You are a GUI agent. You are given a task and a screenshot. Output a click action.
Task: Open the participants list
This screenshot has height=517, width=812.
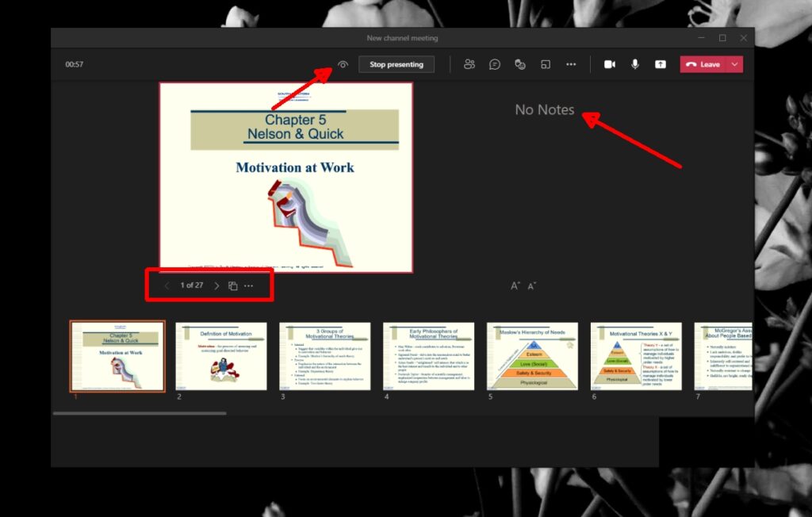point(469,64)
